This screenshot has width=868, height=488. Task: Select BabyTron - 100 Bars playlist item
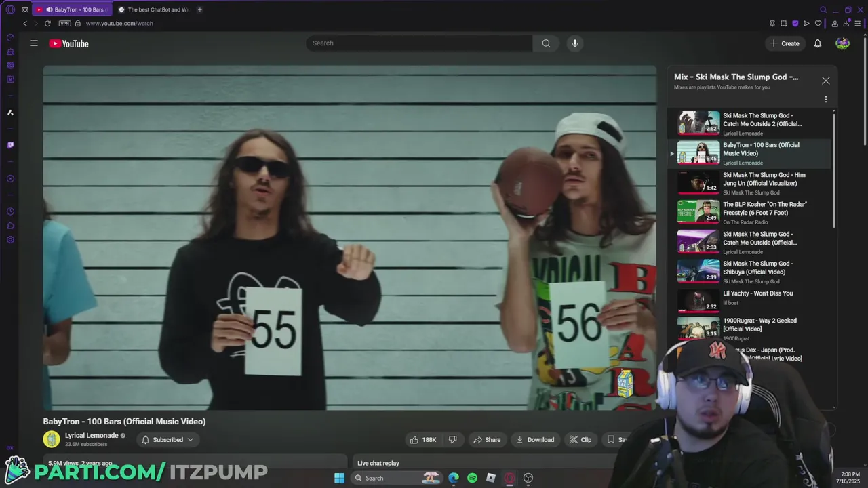(x=749, y=153)
